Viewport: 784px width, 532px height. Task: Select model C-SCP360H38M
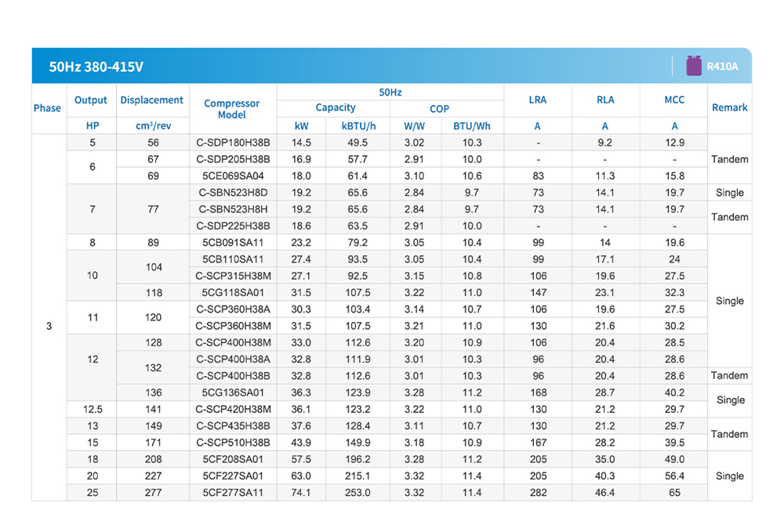pyautogui.click(x=233, y=326)
